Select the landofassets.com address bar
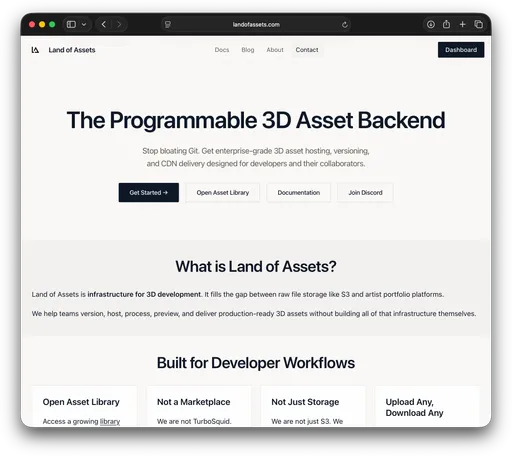 256,24
